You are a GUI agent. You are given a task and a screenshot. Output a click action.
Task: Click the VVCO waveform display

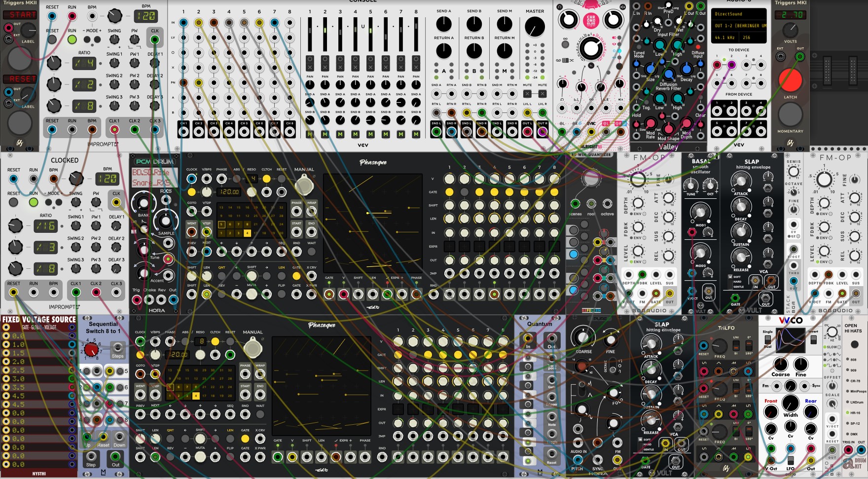tap(790, 340)
